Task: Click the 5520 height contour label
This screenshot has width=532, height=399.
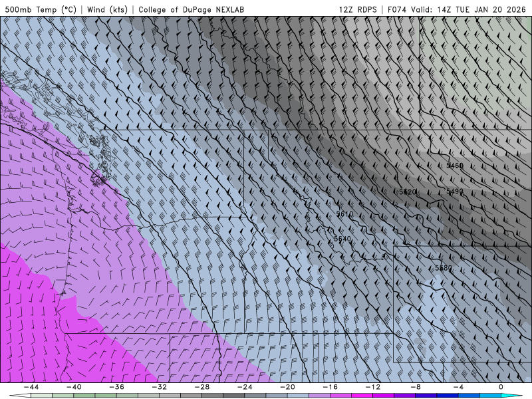Action: pyautogui.click(x=408, y=192)
